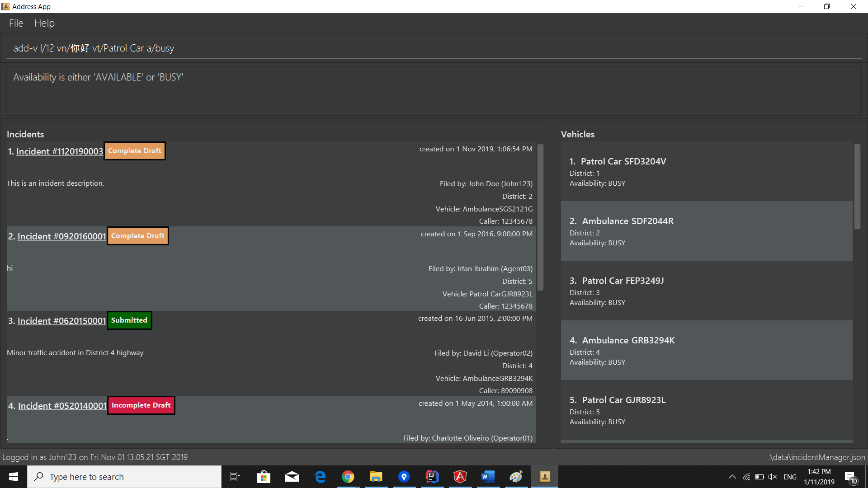
Task: Click the Submitted status badge
Action: coord(129,320)
